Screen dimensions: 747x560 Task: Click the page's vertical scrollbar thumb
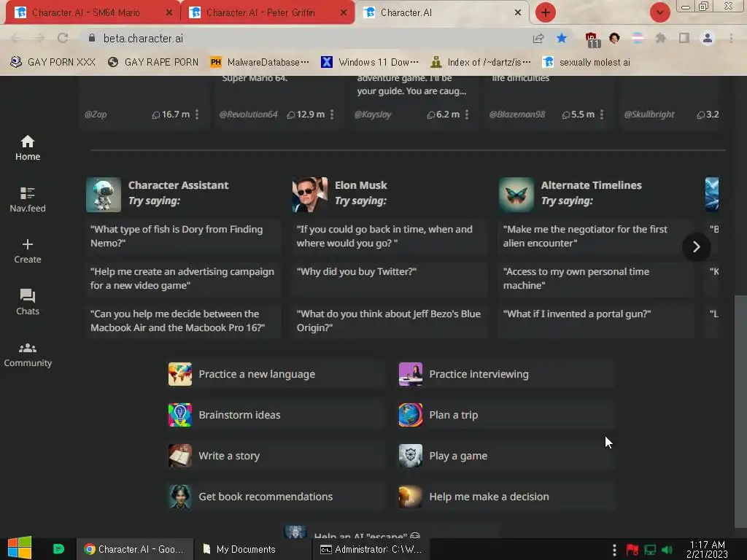point(740,412)
